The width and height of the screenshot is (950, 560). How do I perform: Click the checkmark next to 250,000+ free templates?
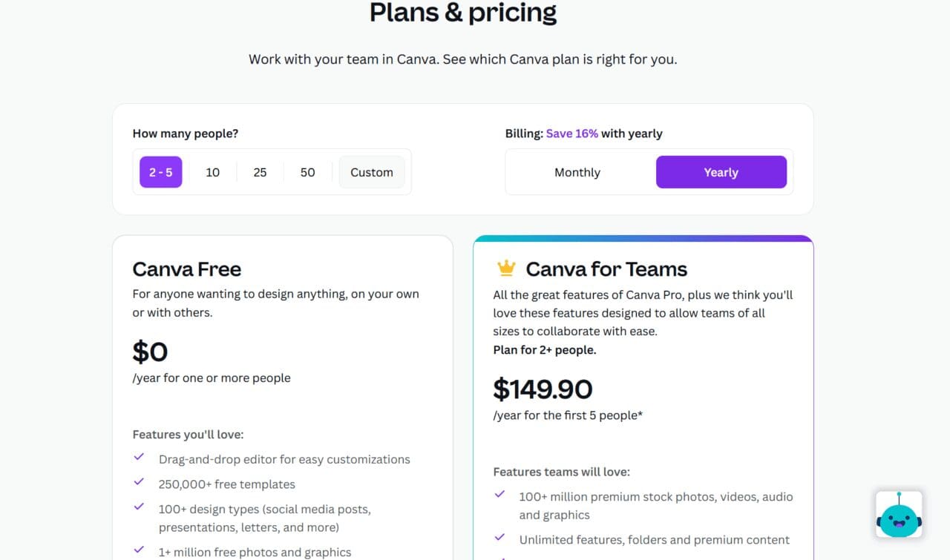pos(139,483)
